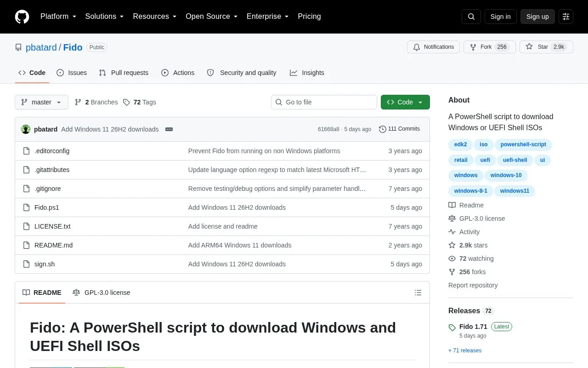Switch to the Actions tab
The width and height of the screenshot is (588, 368).
(178, 73)
